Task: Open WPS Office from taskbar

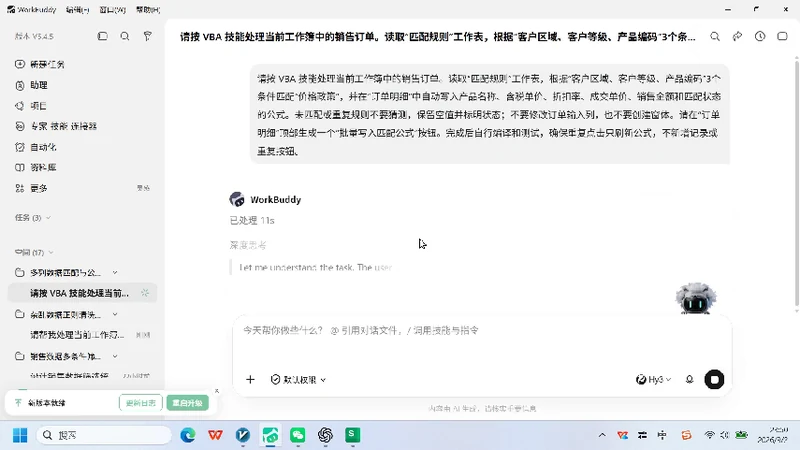Action: (x=215, y=435)
